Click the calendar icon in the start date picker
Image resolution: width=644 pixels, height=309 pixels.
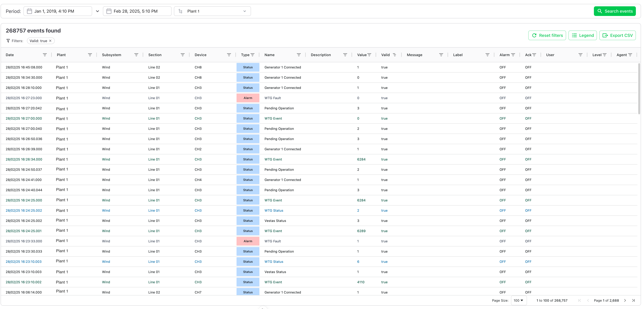(x=29, y=11)
